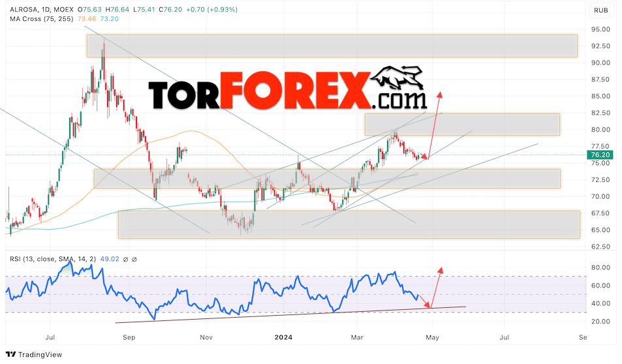622x364 pixels.
Task: Click the 95.00 price axis label
Action: pos(600,29)
